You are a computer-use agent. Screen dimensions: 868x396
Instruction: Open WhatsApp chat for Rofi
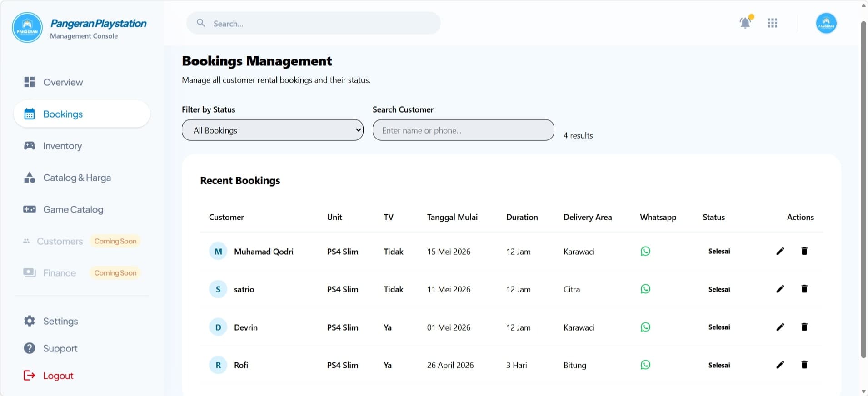coord(645,365)
